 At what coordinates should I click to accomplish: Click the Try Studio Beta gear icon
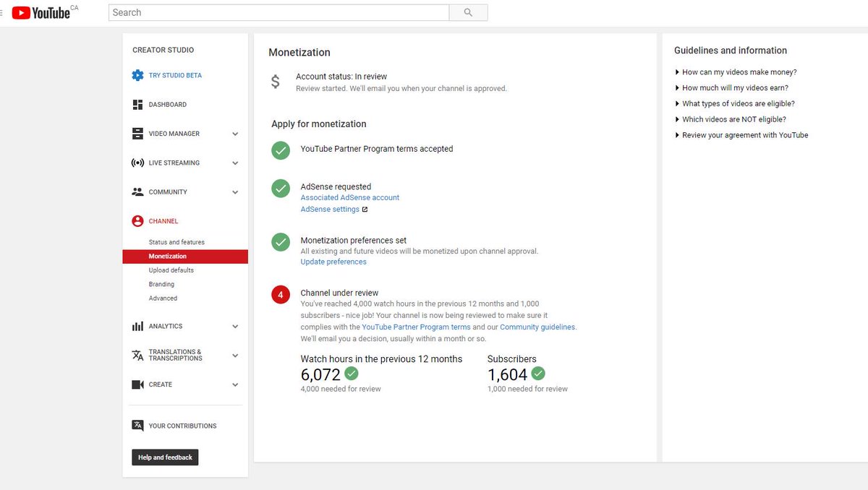click(137, 75)
